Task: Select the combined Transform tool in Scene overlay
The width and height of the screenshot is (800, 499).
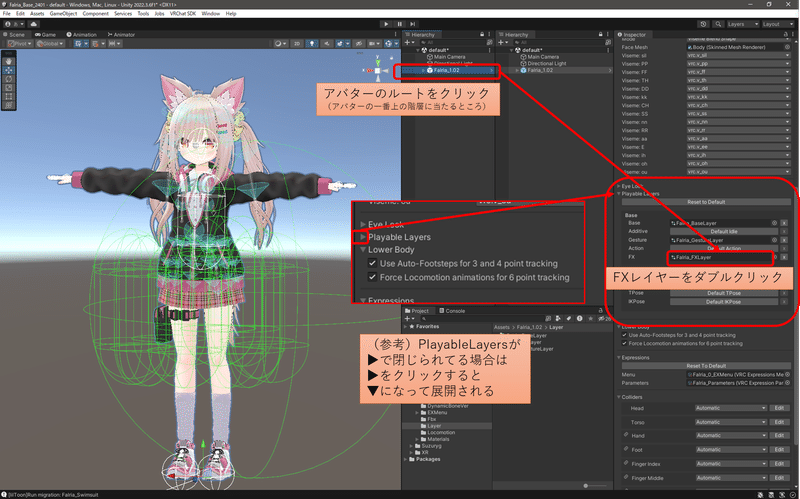Action: 9,105
